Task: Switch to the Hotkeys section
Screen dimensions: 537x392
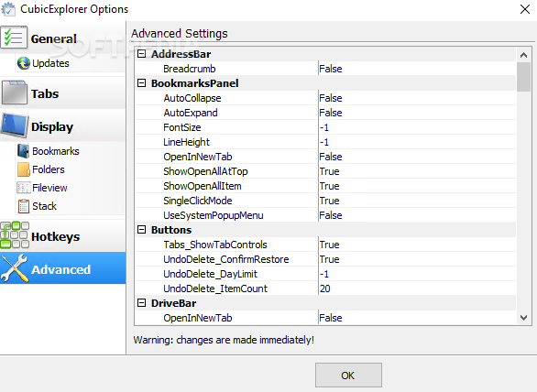Action: coord(62,236)
